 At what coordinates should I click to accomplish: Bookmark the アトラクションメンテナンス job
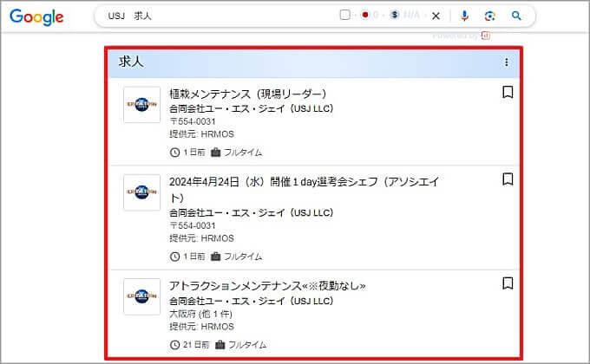tap(508, 283)
